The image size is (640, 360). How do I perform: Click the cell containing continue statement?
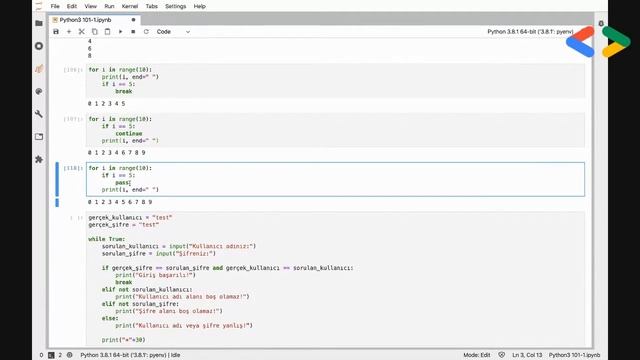click(335, 130)
